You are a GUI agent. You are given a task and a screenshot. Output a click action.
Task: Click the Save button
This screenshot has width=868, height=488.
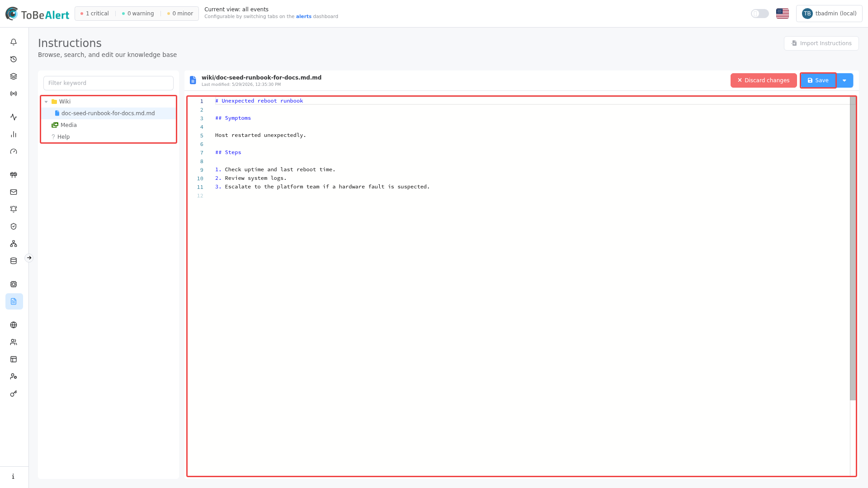pyautogui.click(x=818, y=80)
